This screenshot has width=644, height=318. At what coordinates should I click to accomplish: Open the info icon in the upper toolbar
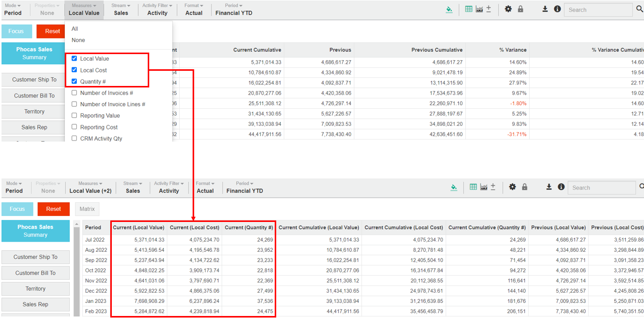557,9
